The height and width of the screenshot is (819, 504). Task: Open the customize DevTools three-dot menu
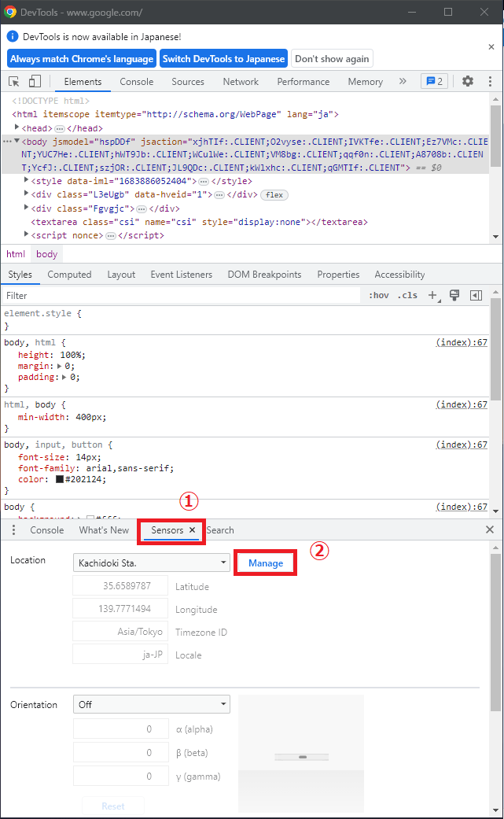click(x=490, y=82)
